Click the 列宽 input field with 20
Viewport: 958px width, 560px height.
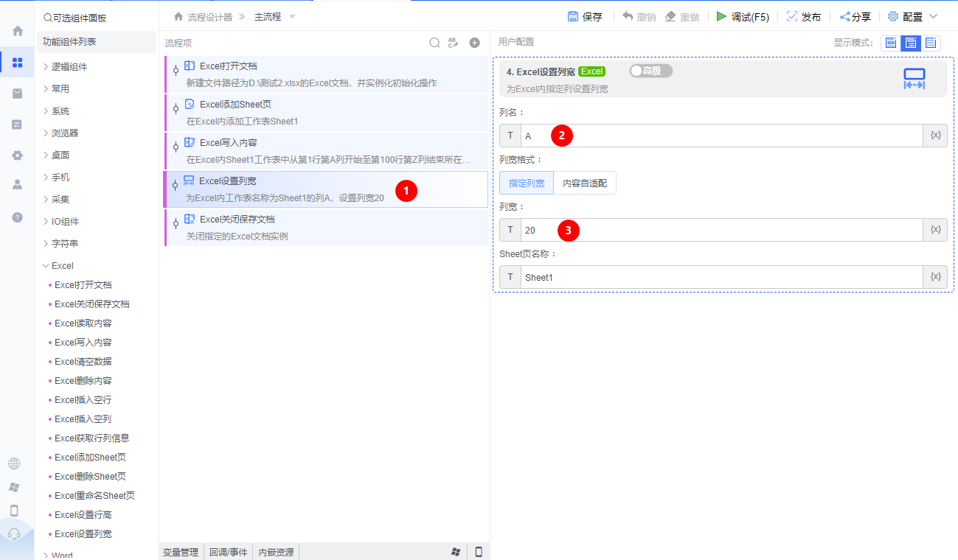pyautogui.click(x=721, y=230)
